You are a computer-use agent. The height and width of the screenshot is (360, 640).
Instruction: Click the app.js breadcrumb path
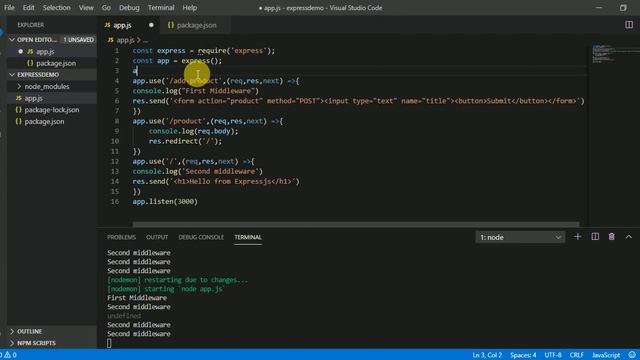pyautogui.click(x=125, y=40)
